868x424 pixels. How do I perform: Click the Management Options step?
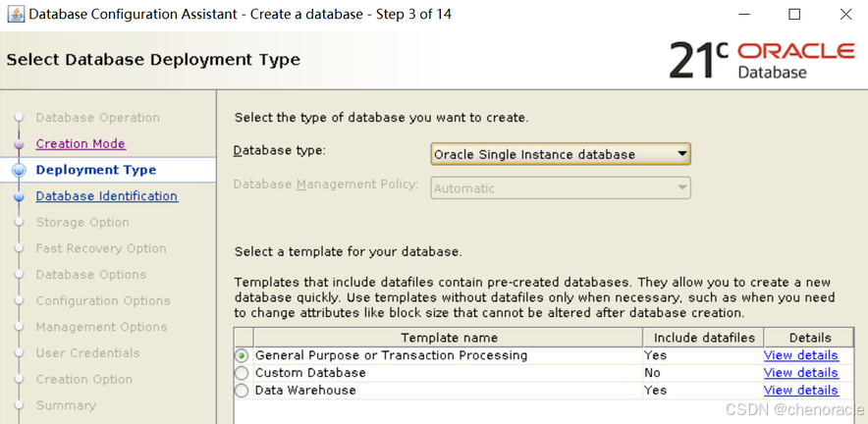click(x=101, y=327)
